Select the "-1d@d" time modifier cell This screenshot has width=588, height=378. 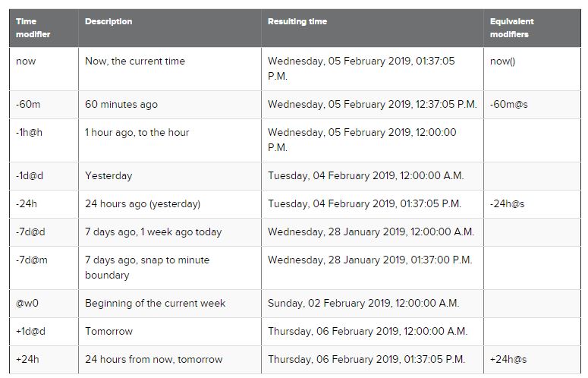[x=30, y=176]
